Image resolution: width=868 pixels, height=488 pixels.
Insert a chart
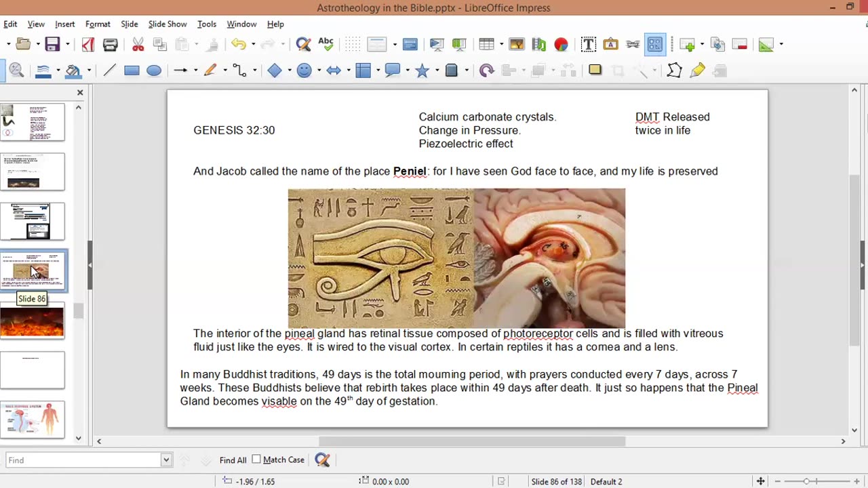coord(561,45)
